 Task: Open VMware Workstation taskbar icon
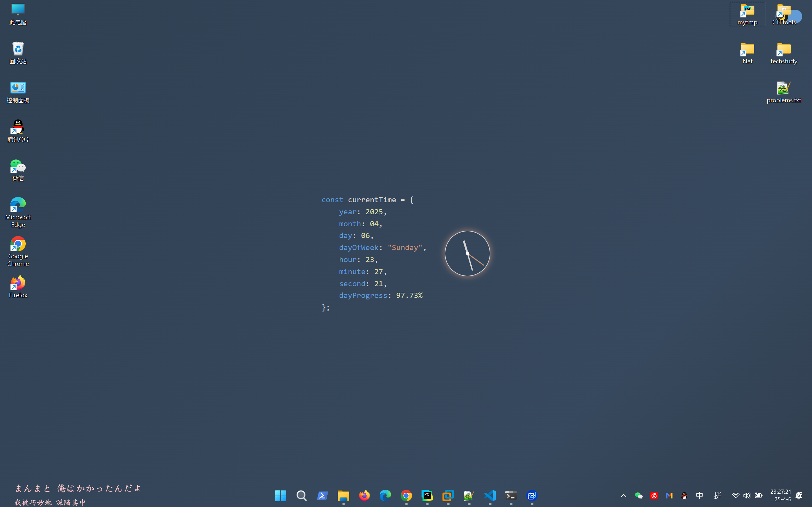click(448, 495)
